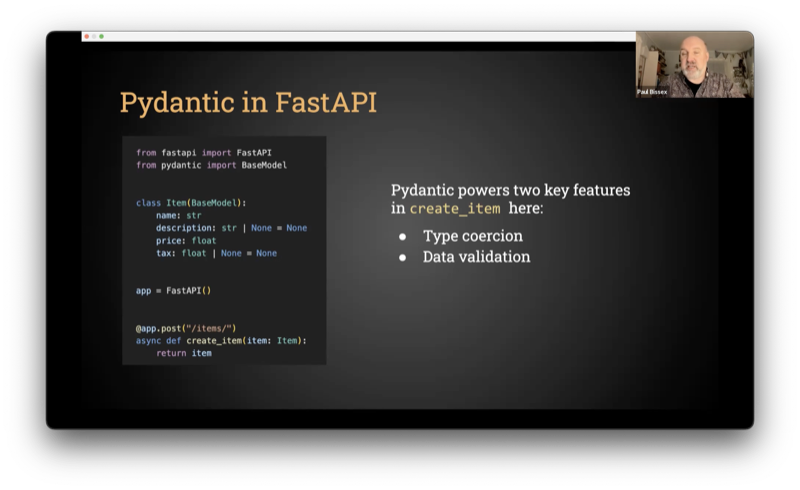
Task: Click the 'tax: float | None = None' line
Action: 216,253
